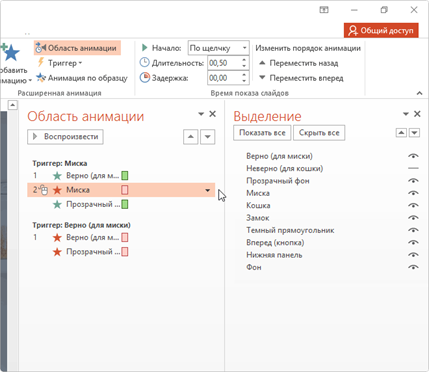Click Длительность clock icon

coord(144,63)
